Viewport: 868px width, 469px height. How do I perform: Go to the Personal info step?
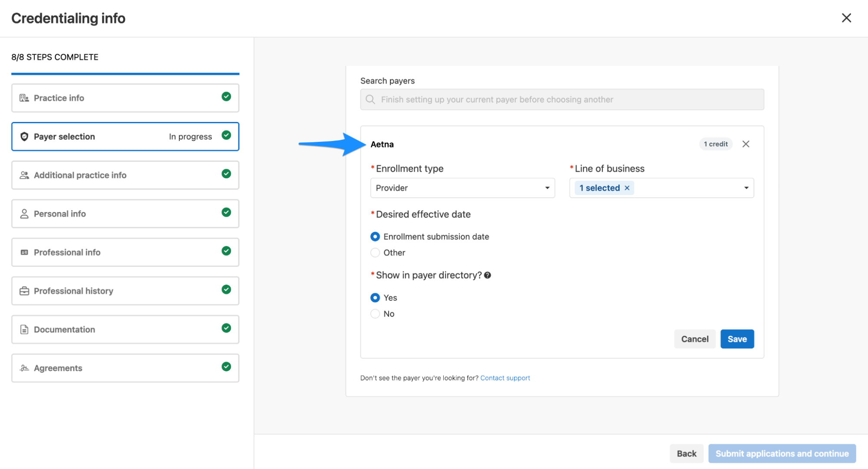(x=125, y=214)
